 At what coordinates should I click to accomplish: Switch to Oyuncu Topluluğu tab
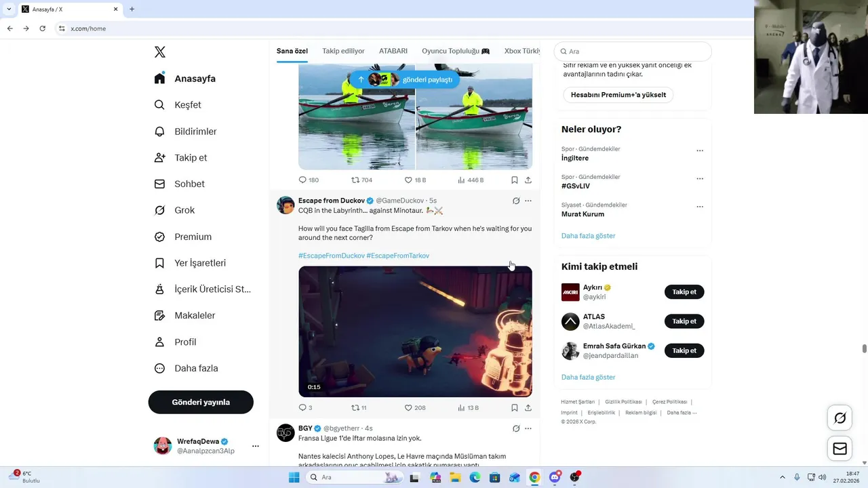[x=456, y=52]
